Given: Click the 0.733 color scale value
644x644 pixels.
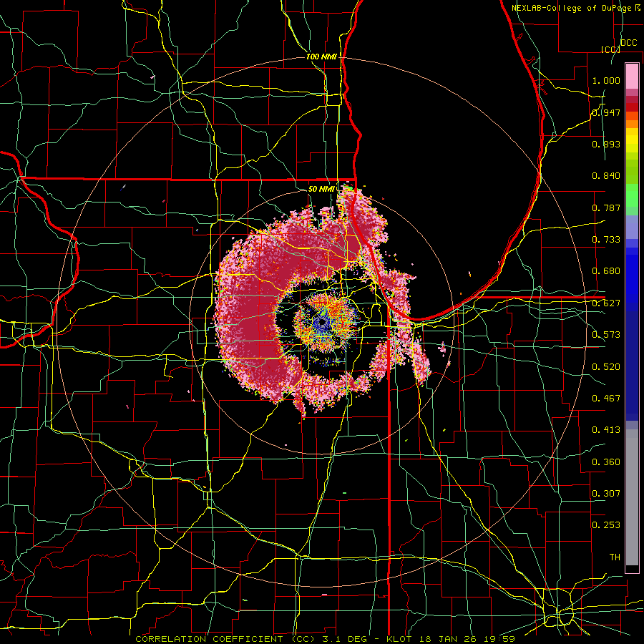Looking at the screenshot, I should click(x=606, y=240).
